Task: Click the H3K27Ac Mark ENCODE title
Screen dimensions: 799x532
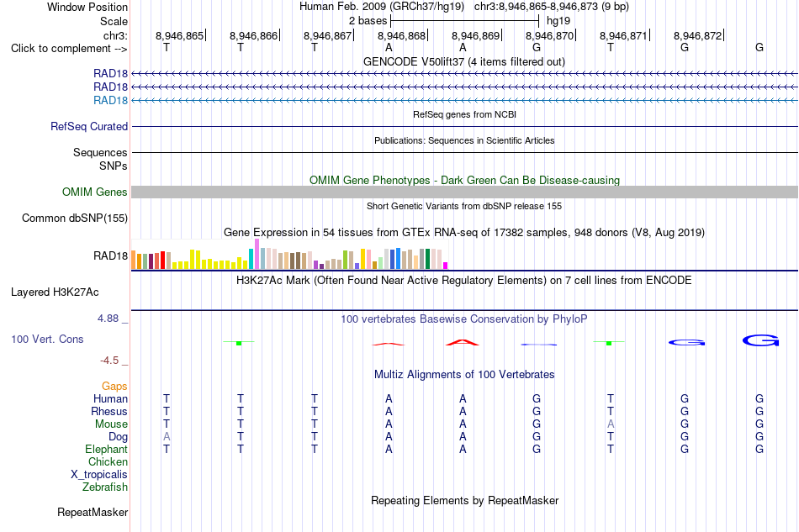Action: pos(464,281)
